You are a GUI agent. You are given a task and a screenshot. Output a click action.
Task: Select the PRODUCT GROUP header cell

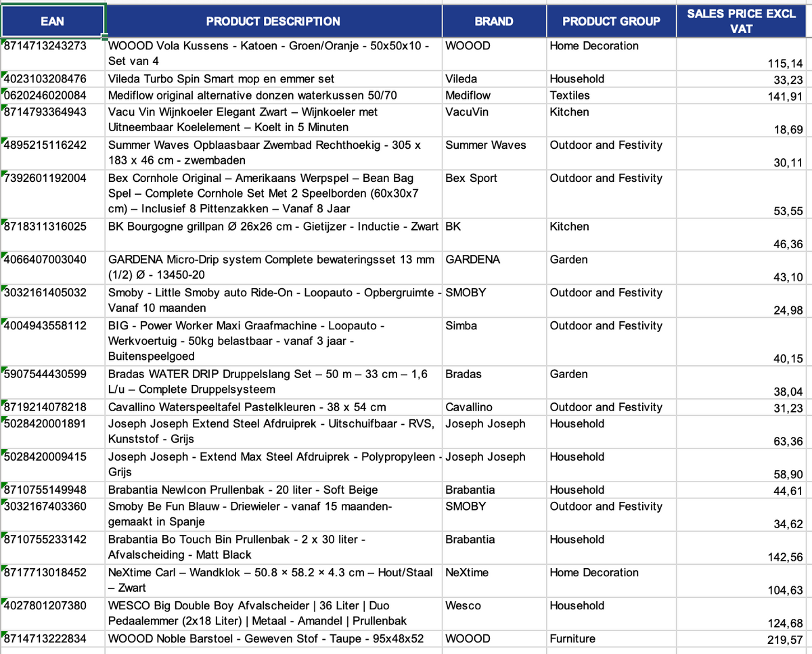pos(611,21)
